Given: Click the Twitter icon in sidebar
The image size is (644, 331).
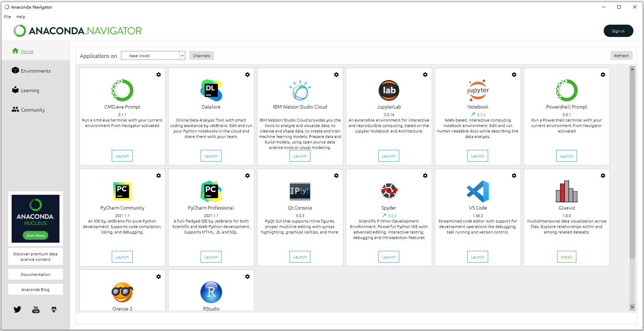Looking at the screenshot, I should [x=17, y=309].
